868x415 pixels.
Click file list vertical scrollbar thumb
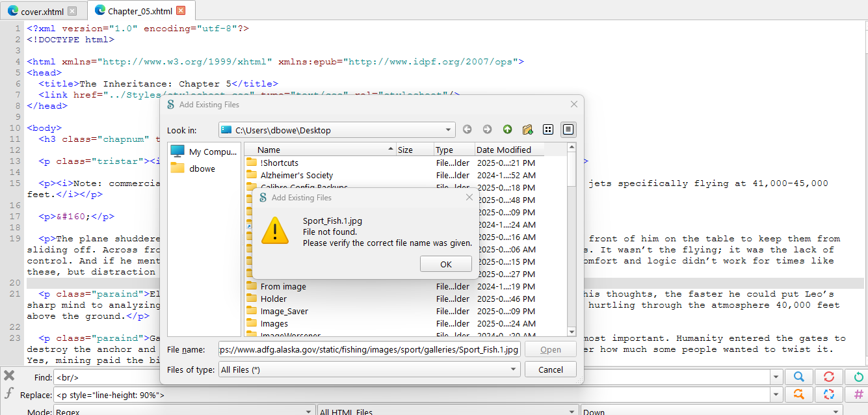click(571, 170)
